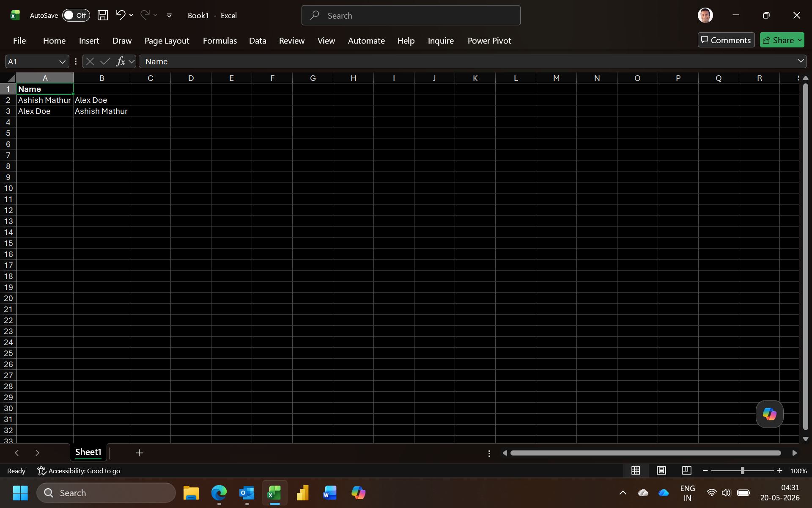Click the Insert Function fx icon
The image size is (812, 508).
point(121,62)
